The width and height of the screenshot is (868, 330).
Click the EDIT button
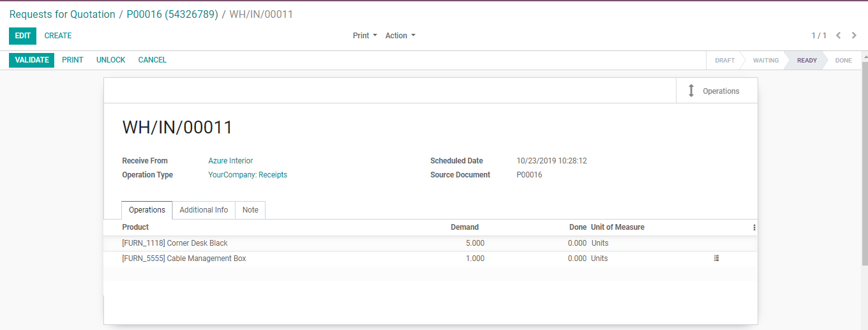[x=23, y=36]
